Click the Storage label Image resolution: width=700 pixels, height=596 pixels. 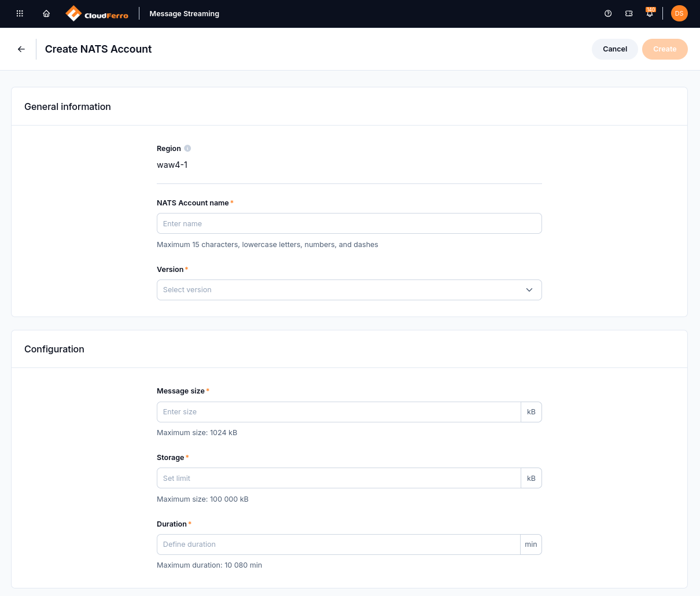[170, 458]
